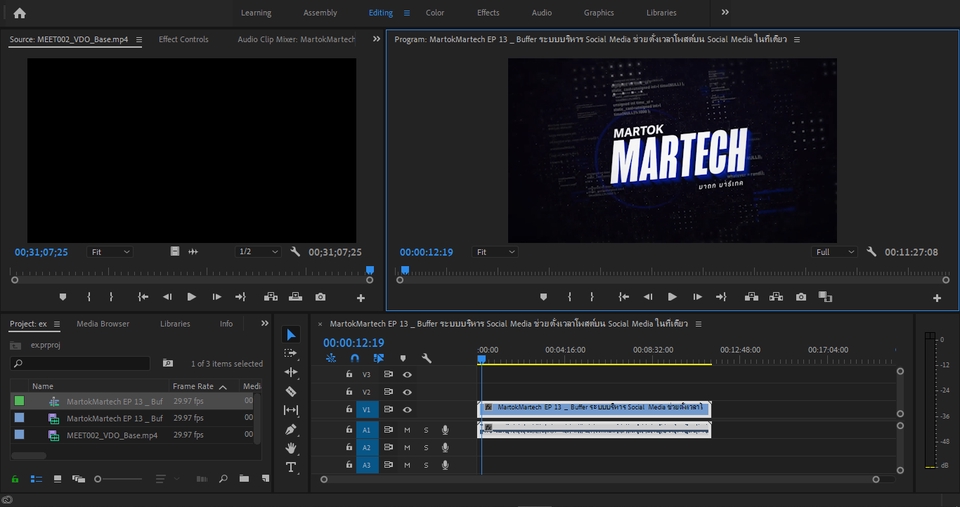Expand Project panel group overflow chevron
This screenshot has height=507, width=960.
pyautogui.click(x=264, y=323)
